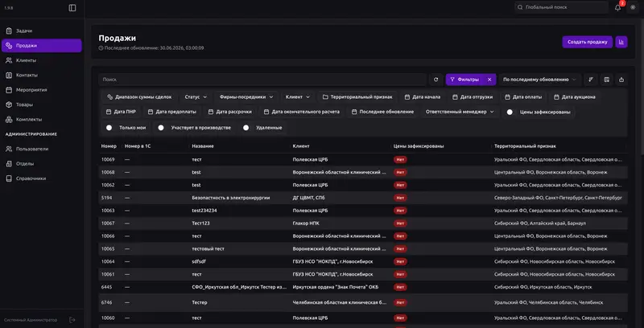Click the Справочники book icon
The width and height of the screenshot is (644, 328).
[9, 178]
